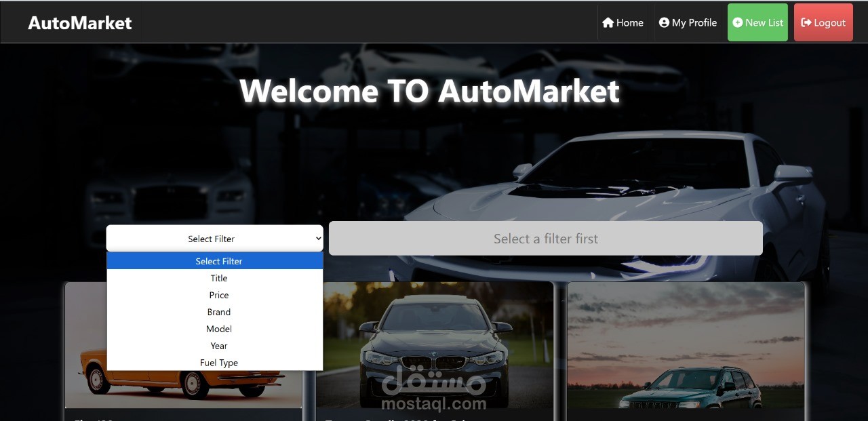Viewport: 868px width, 421px height.
Task: Click the AutoMarket brand logo
Action: [80, 22]
